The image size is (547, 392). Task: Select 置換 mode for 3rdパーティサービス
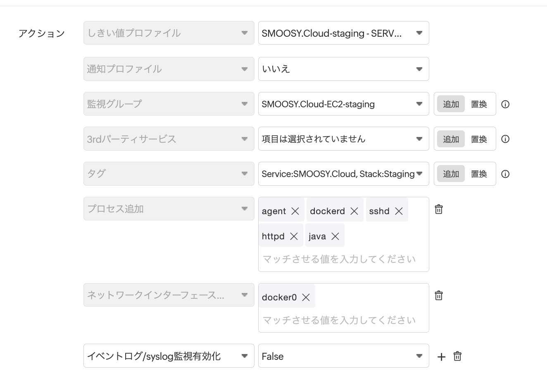tap(479, 139)
